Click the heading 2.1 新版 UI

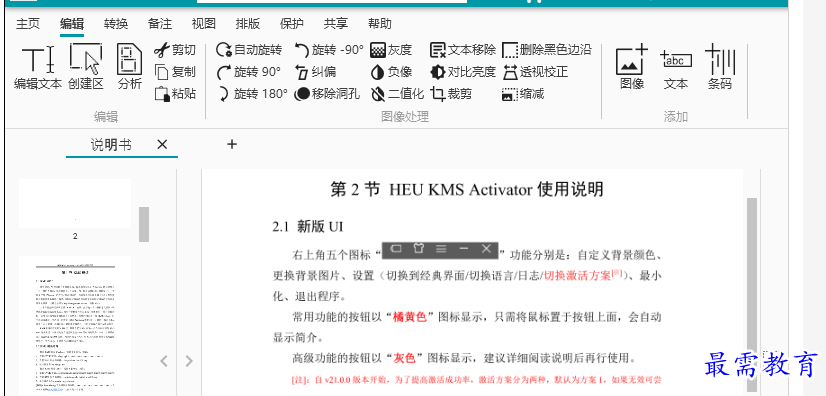click(x=308, y=227)
